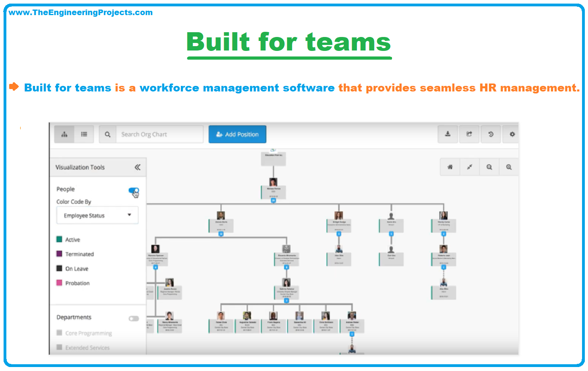Click the Terminated color swatch
The height and width of the screenshot is (371, 588).
click(59, 254)
